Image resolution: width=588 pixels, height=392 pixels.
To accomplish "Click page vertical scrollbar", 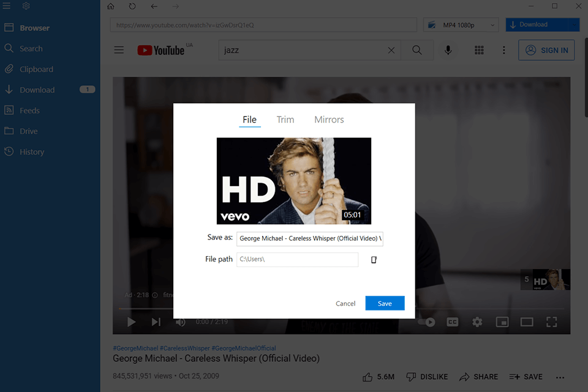I will click(x=586, y=77).
